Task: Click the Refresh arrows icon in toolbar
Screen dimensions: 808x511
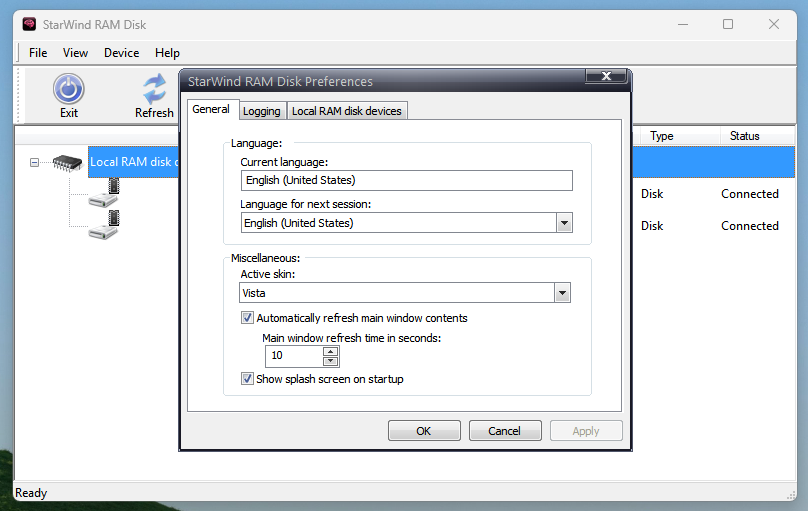Action: (154, 90)
